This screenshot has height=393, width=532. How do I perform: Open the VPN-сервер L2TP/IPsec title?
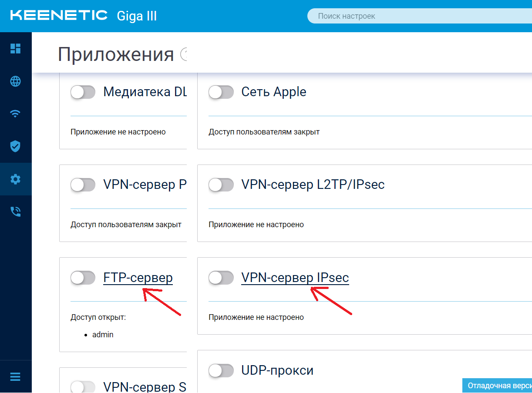click(313, 185)
